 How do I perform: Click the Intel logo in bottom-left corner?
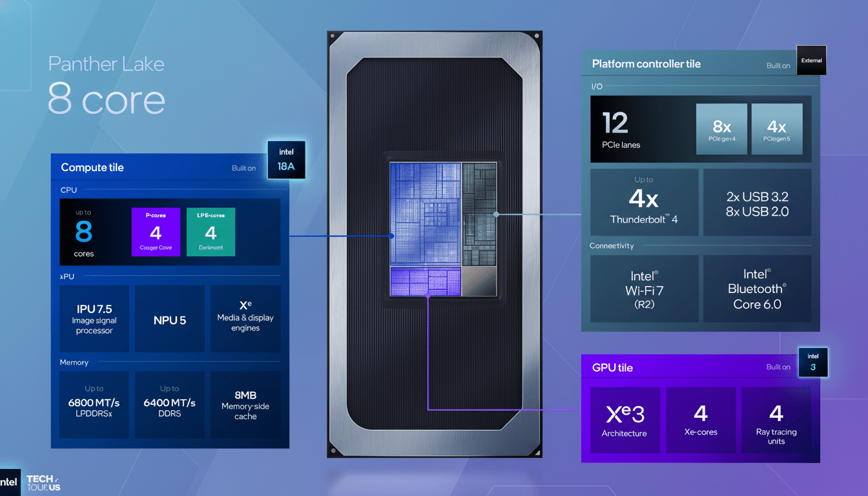pos(10,482)
